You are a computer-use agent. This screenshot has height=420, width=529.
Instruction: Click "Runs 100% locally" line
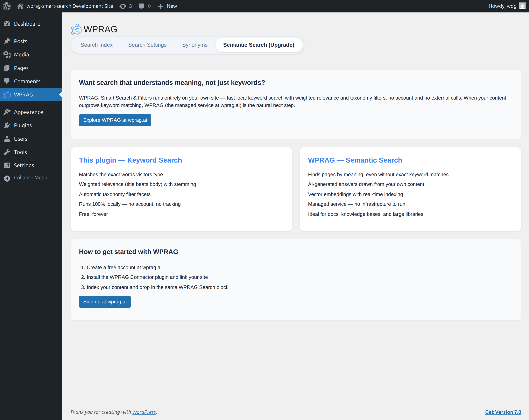tap(130, 204)
